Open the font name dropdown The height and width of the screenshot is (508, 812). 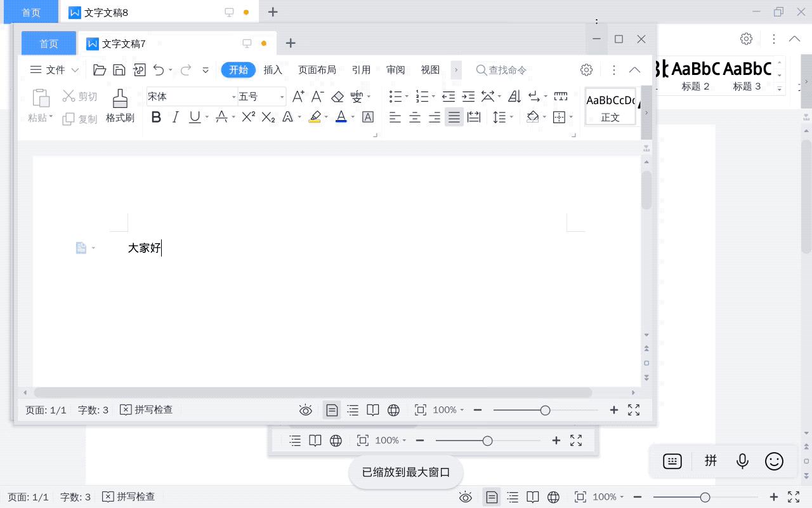click(233, 96)
